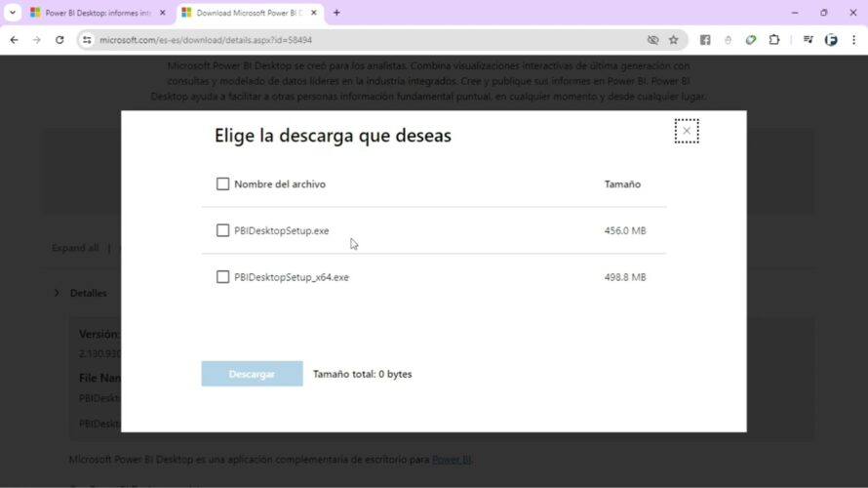Click 'Expand all' on the background page
Screen dimensions: 868x488
coord(75,248)
